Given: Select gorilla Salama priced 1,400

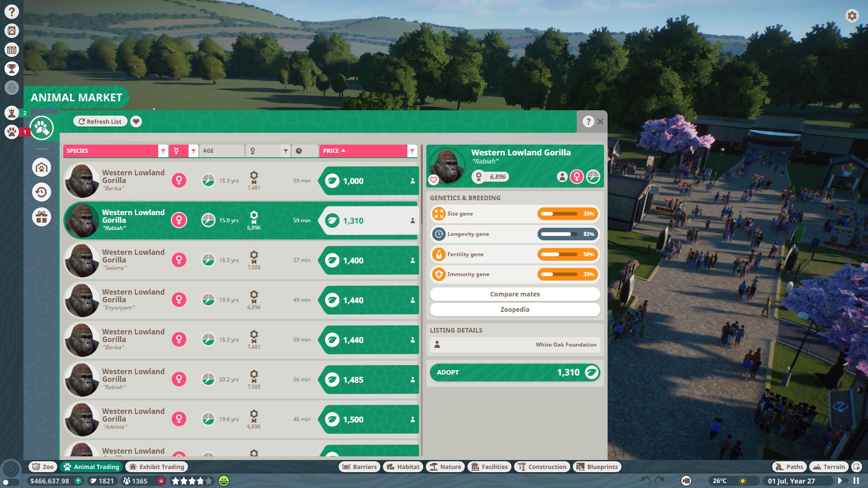Looking at the screenshot, I should (x=241, y=260).
